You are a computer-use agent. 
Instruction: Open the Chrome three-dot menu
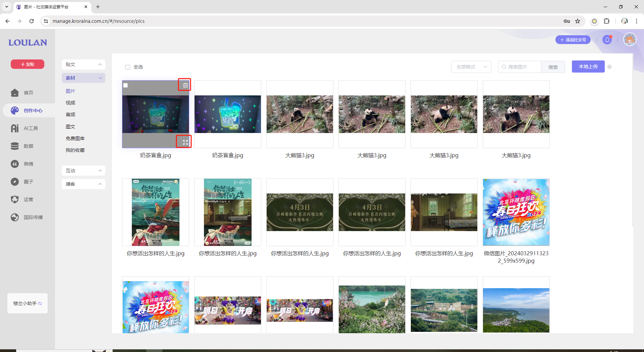636,21
